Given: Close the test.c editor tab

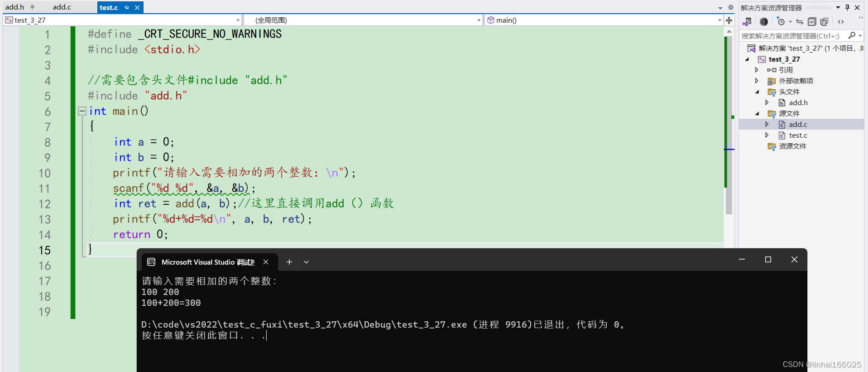Looking at the screenshot, I should [x=137, y=7].
